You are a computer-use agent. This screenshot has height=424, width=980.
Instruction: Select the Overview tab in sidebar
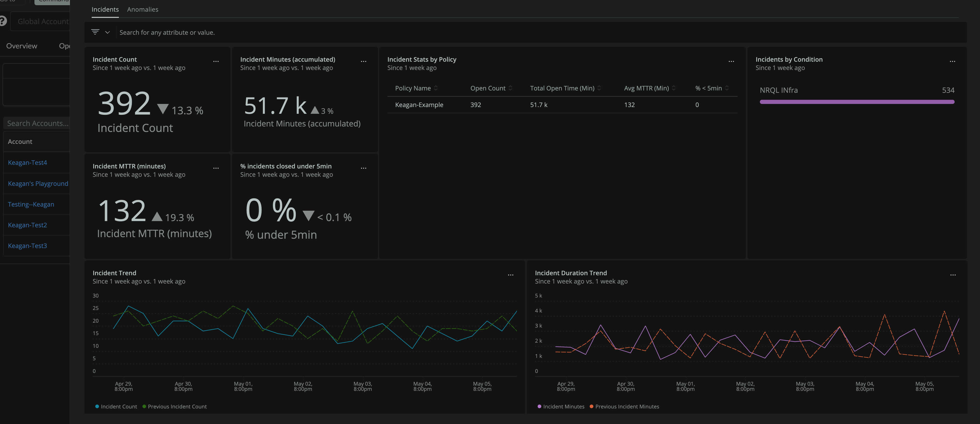click(x=22, y=46)
